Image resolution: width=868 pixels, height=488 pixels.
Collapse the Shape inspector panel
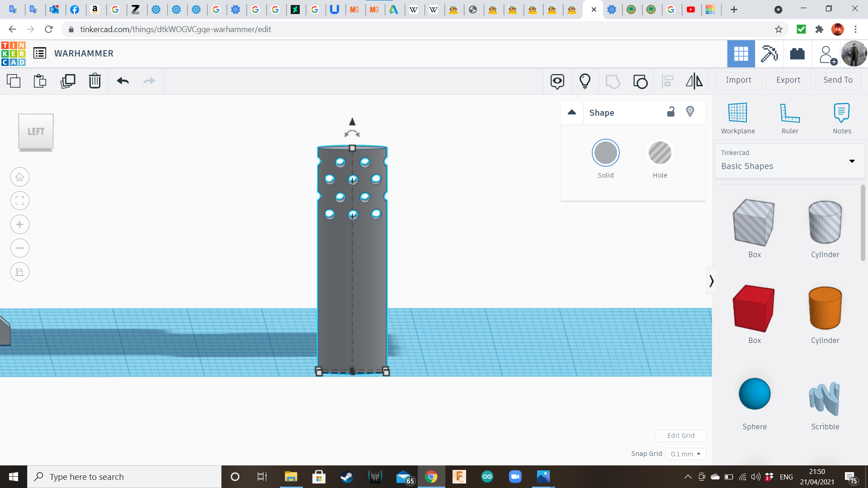[571, 113]
